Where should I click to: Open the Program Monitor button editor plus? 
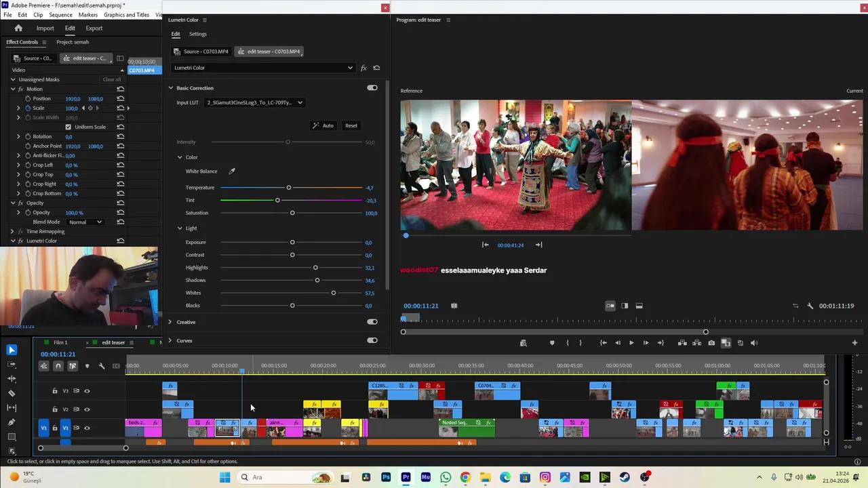click(854, 343)
